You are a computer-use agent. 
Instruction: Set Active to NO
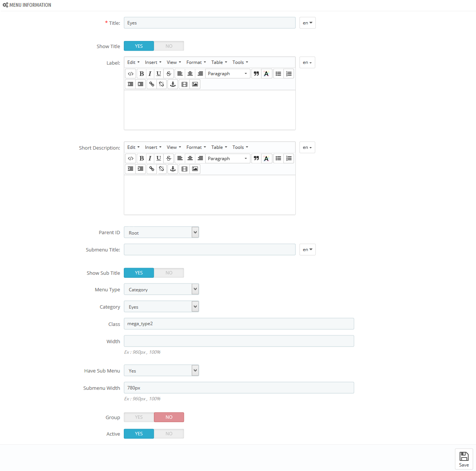(169, 434)
